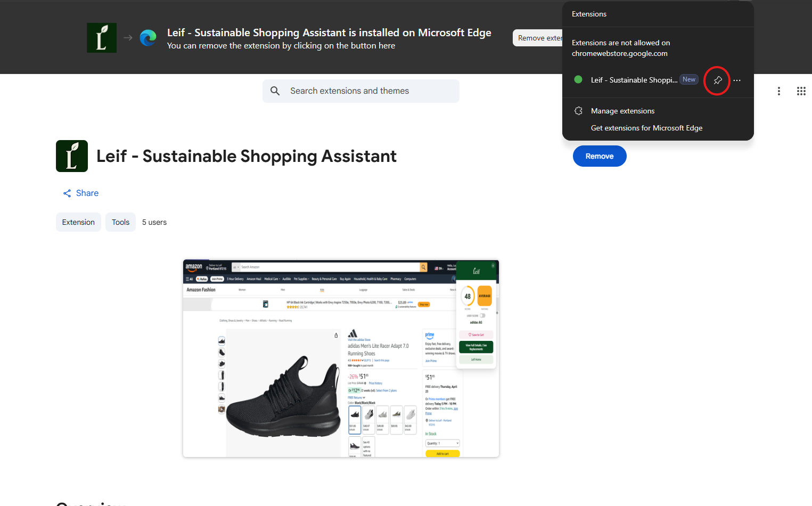Click the Leif logo beside the page title
812x506 pixels.
(72, 156)
